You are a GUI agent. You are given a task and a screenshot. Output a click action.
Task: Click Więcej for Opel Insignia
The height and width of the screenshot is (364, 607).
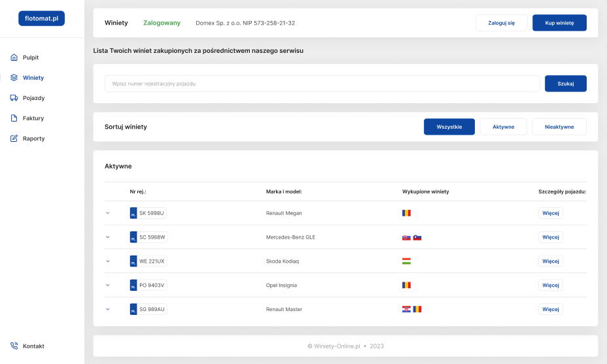tap(550, 285)
